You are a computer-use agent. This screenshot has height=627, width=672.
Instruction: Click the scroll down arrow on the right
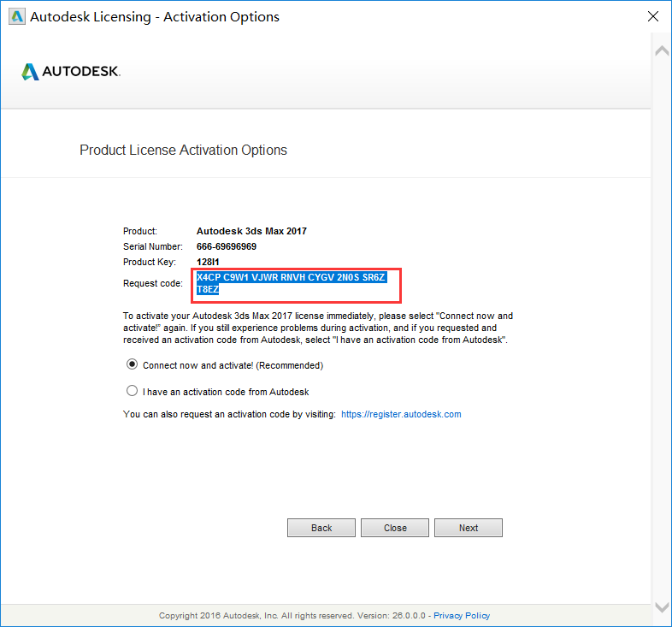(x=661, y=606)
